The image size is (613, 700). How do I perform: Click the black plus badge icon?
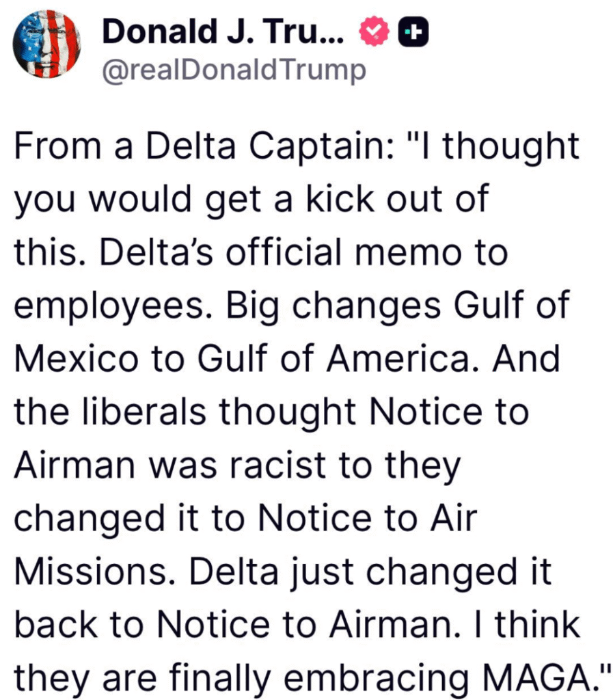[413, 31]
